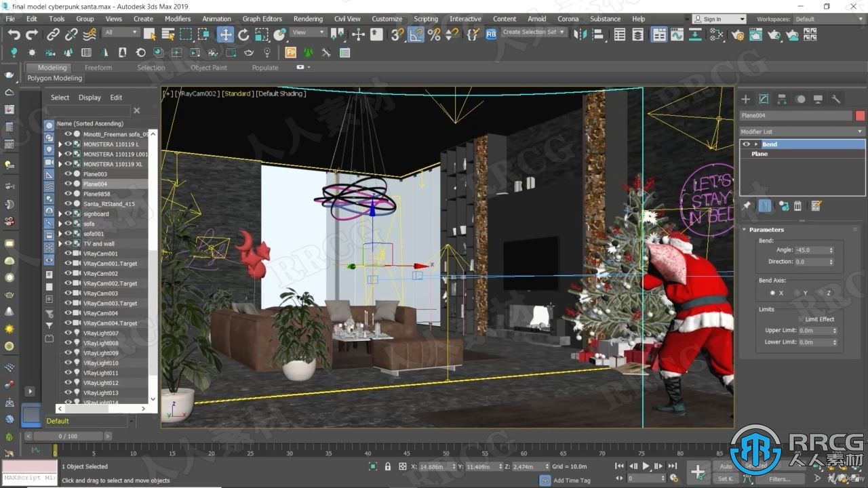
Task: Click the Upper Limit value field
Action: tap(814, 331)
